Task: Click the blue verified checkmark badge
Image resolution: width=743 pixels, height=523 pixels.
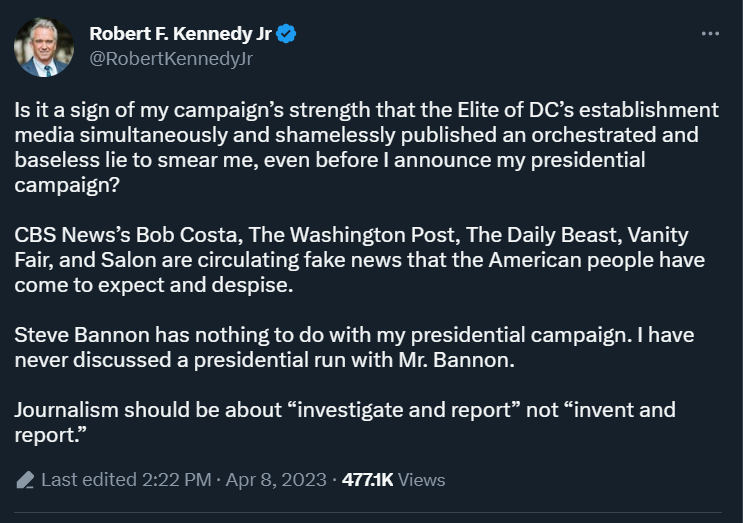Action: [286, 34]
